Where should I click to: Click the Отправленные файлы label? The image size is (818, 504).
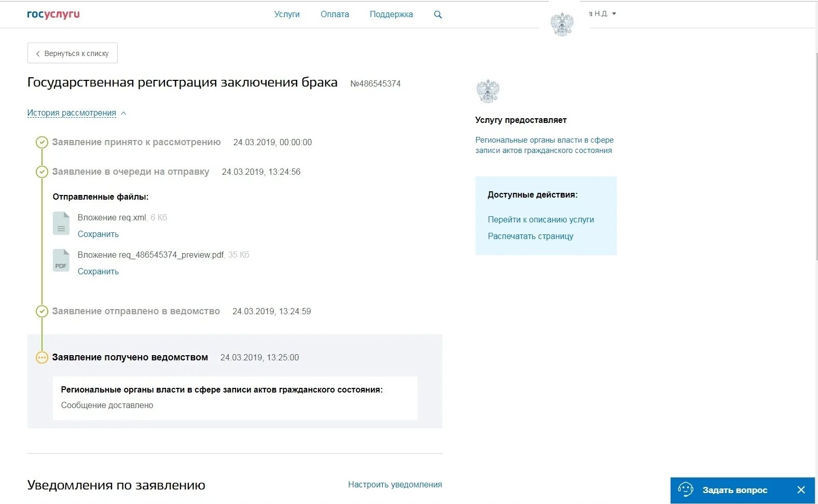pyautogui.click(x=101, y=197)
